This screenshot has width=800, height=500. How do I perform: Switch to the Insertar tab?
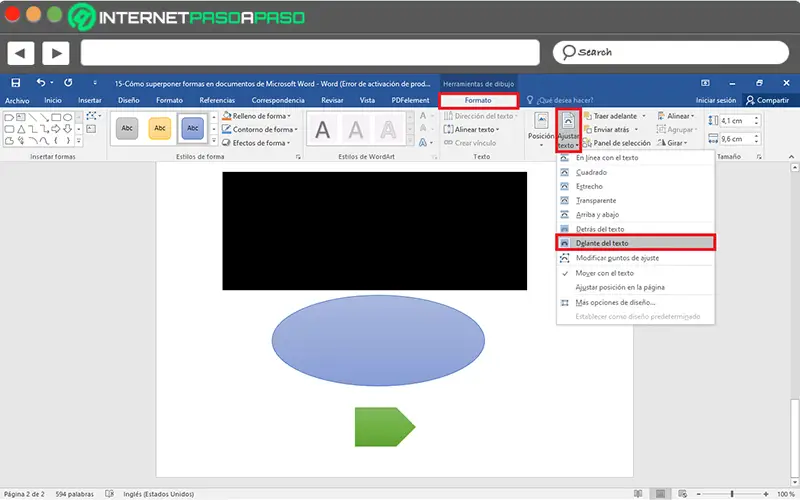coord(89,101)
